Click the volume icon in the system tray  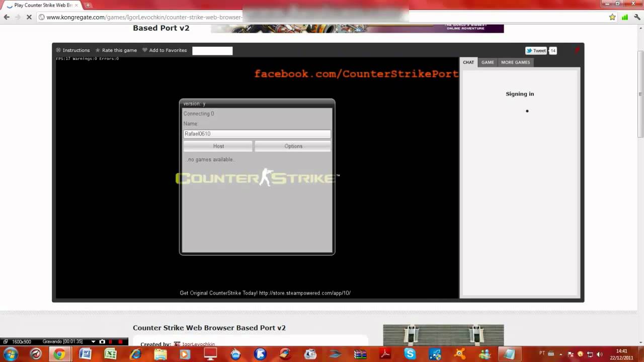(x=599, y=354)
